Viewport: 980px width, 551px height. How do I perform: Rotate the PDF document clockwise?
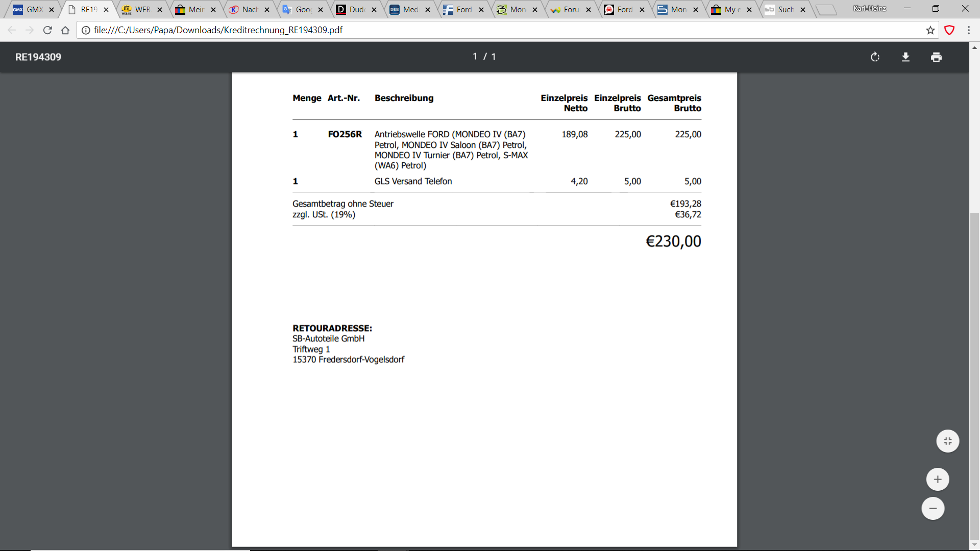tap(875, 57)
